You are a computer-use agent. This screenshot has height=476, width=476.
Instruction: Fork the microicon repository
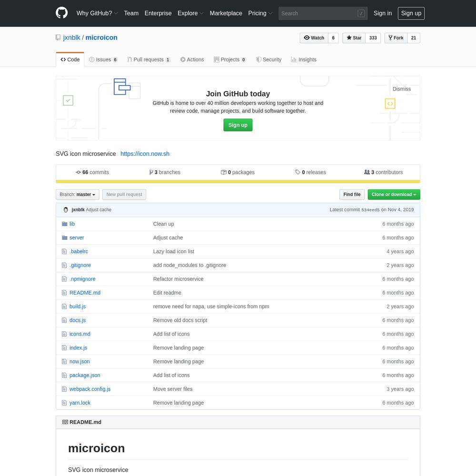pyautogui.click(x=396, y=38)
